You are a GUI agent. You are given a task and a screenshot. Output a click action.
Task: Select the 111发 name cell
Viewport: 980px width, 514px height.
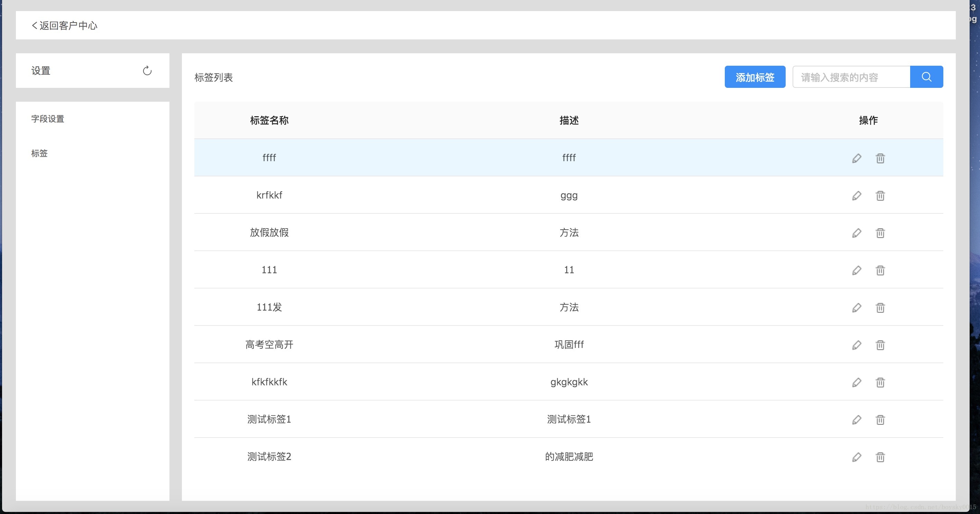pos(269,308)
